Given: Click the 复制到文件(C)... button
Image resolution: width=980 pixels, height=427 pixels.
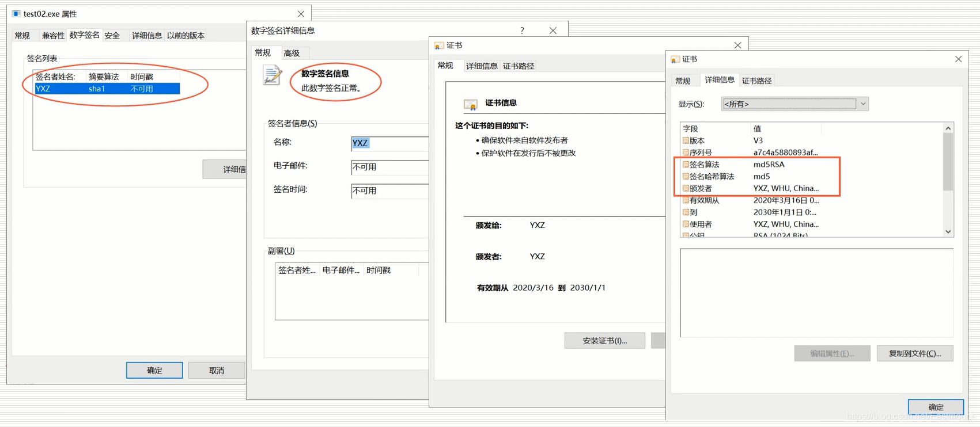Looking at the screenshot, I should coord(915,353).
